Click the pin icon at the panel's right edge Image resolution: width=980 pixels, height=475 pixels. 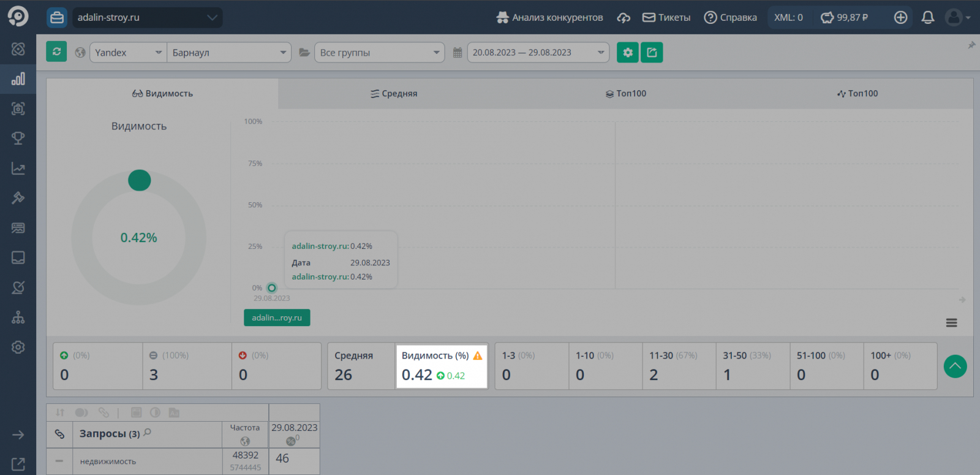(971, 45)
